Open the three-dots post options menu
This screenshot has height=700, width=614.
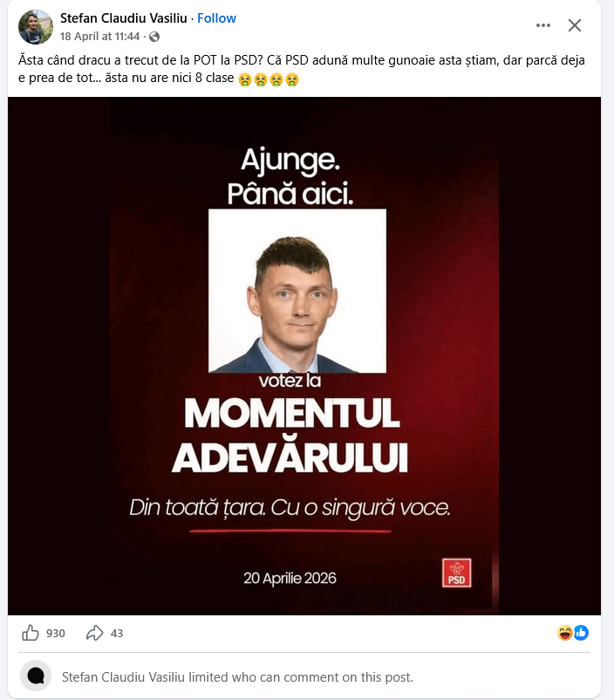[x=543, y=25]
